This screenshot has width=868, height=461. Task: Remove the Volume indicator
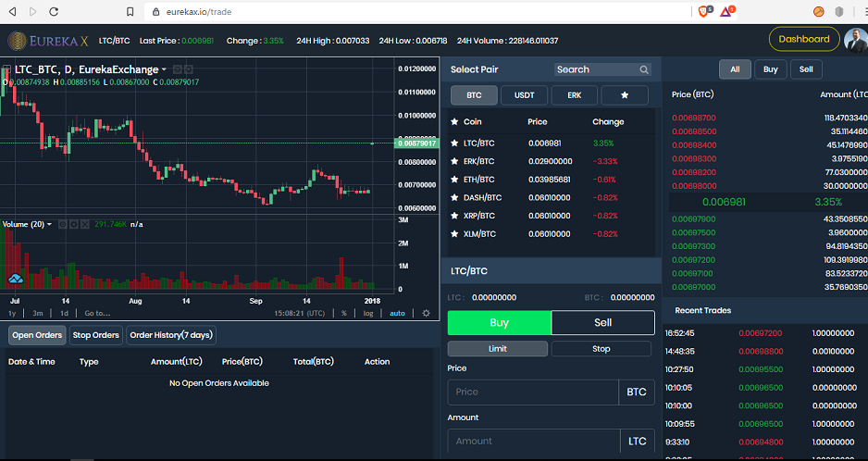coord(85,224)
